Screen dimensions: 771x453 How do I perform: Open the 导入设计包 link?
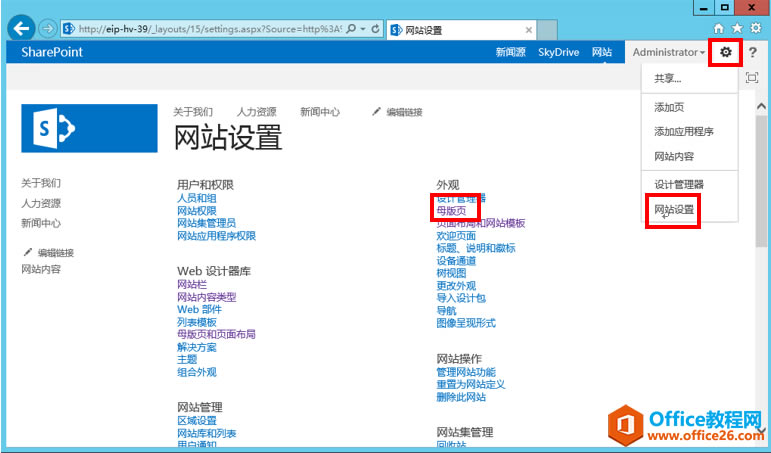pyautogui.click(x=461, y=298)
